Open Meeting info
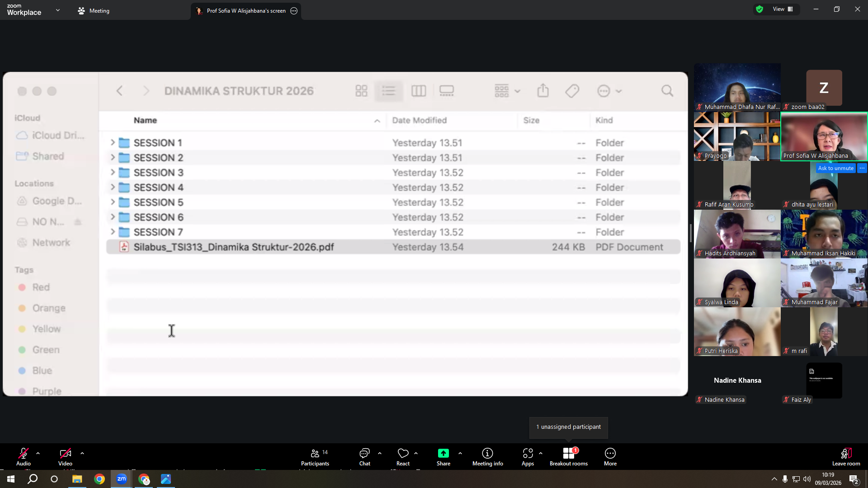The height and width of the screenshot is (488, 868). (x=487, y=457)
